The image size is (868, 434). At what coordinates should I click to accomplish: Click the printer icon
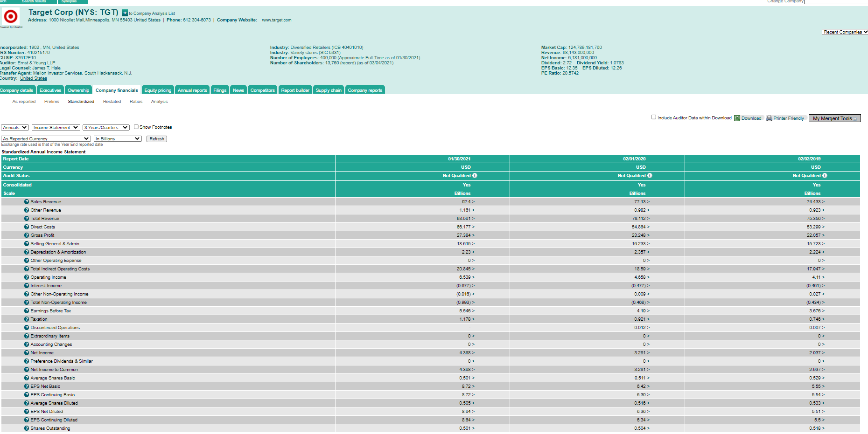click(769, 118)
